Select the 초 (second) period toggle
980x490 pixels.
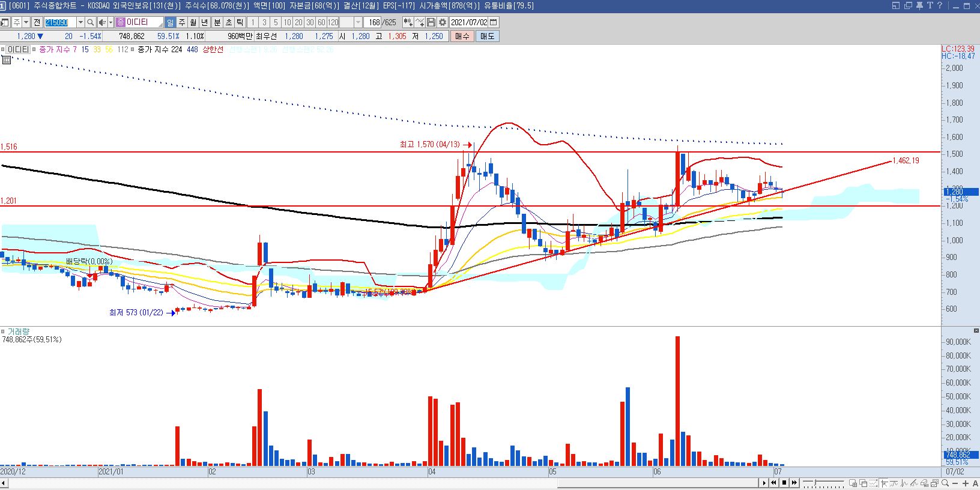(229, 22)
